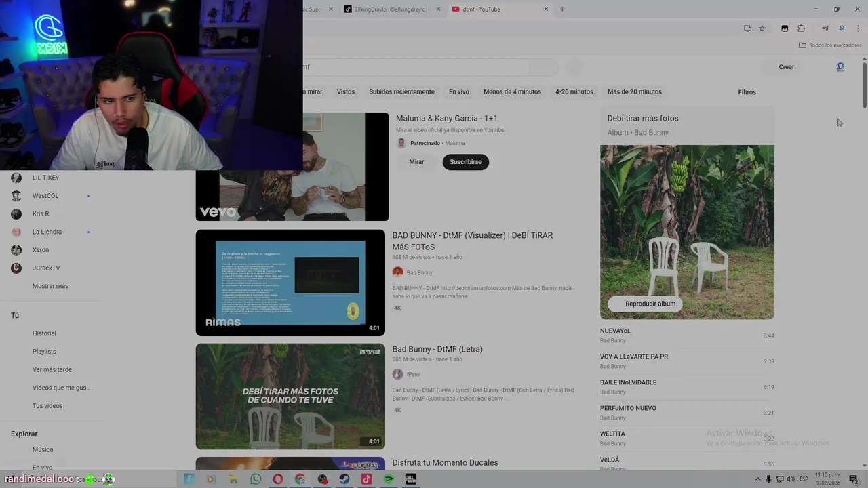868x488 pixels.
Task: Click the ESP language indicator
Action: point(804,479)
